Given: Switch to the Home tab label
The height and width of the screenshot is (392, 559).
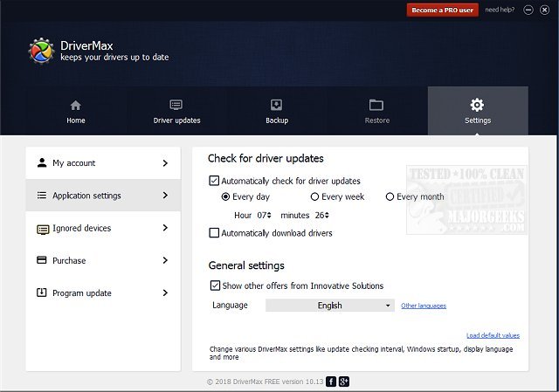Looking at the screenshot, I should (76, 120).
